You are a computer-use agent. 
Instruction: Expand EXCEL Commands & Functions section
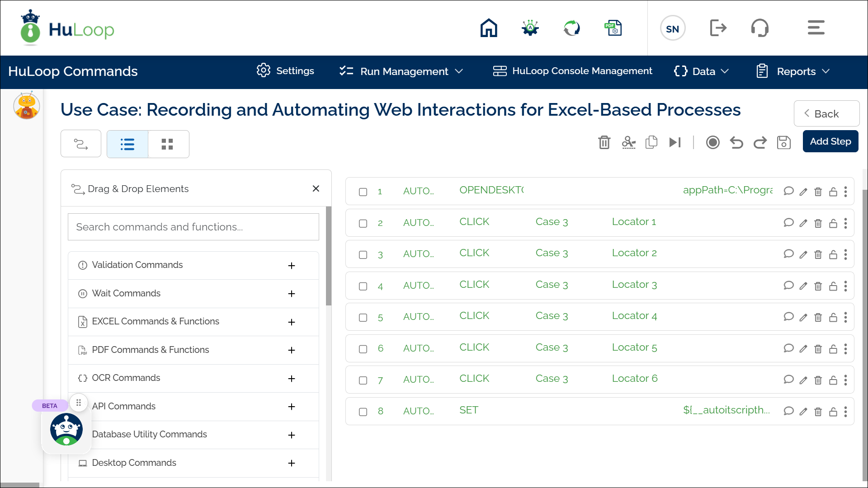[x=292, y=322]
